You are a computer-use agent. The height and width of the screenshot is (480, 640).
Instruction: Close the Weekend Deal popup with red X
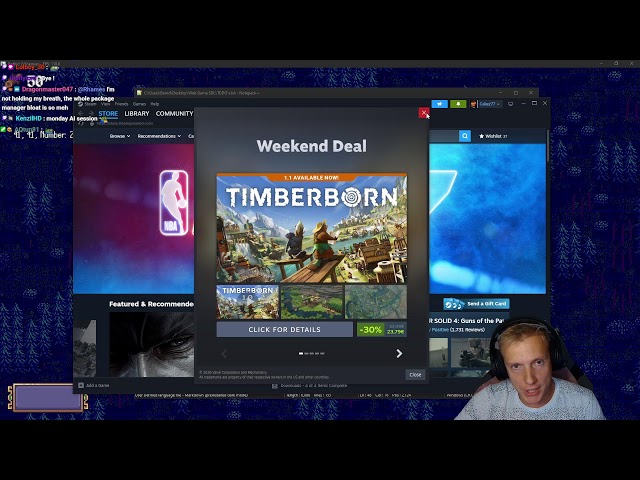click(x=424, y=113)
